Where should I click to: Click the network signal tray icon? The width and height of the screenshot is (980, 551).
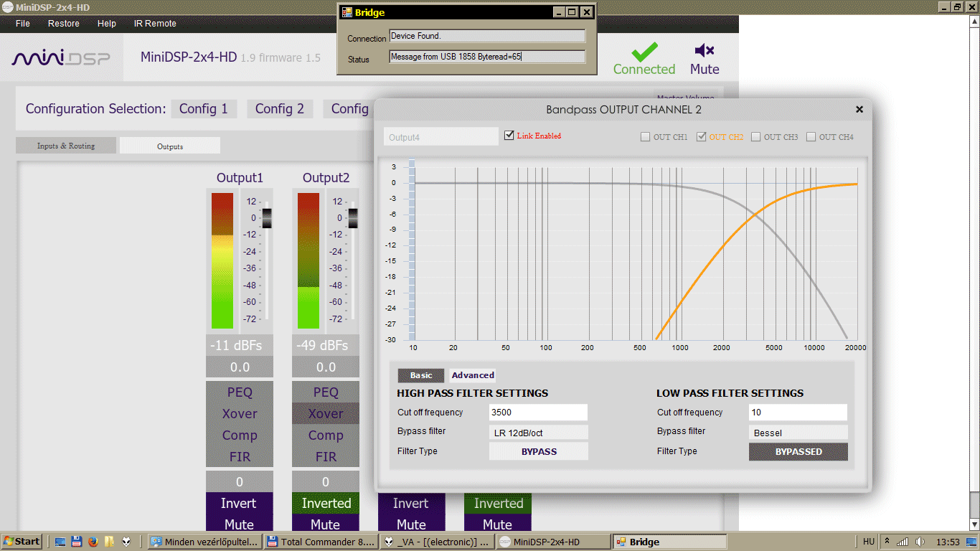(x=903, y=542)
